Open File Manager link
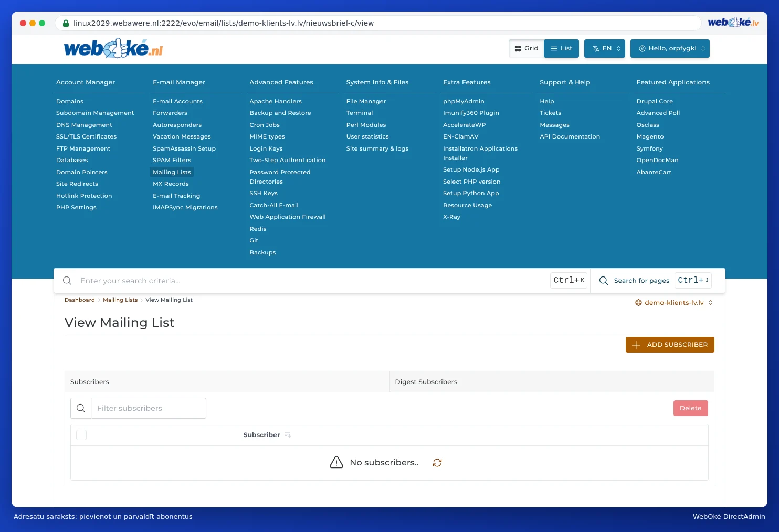 click(366, 101)
